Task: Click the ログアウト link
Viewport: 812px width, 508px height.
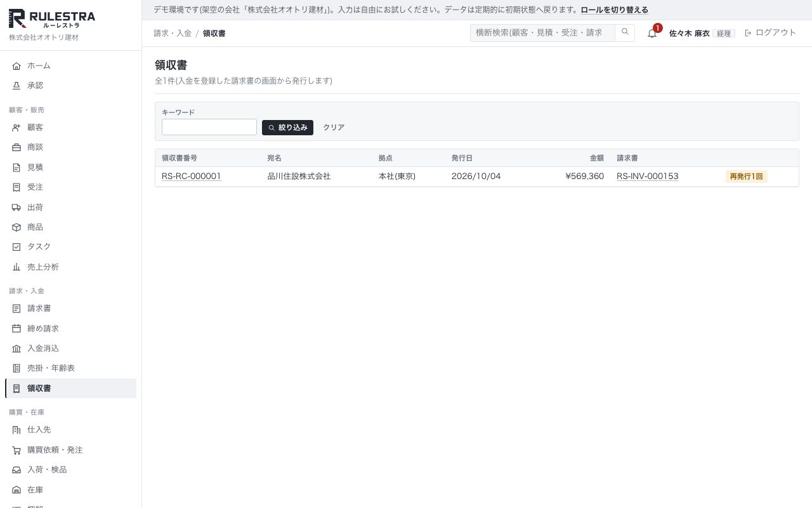Action: (x=770, y=33)
